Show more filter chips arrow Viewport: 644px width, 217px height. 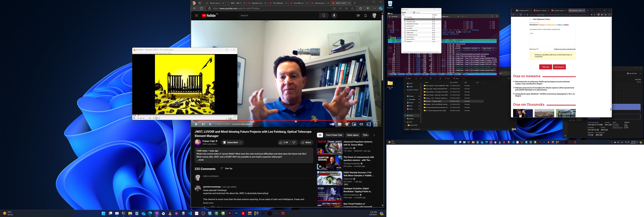point(374,135)
